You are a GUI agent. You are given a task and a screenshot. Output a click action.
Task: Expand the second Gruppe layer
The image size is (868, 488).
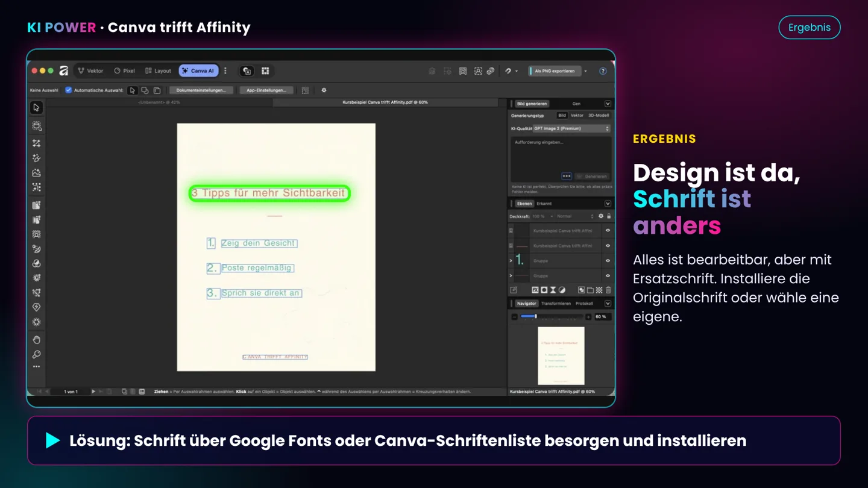511,276
